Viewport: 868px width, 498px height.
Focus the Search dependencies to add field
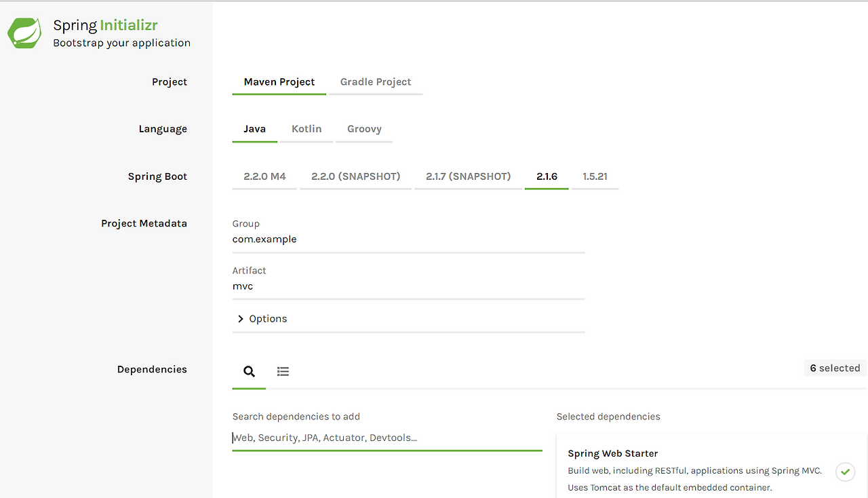(387, 438)
